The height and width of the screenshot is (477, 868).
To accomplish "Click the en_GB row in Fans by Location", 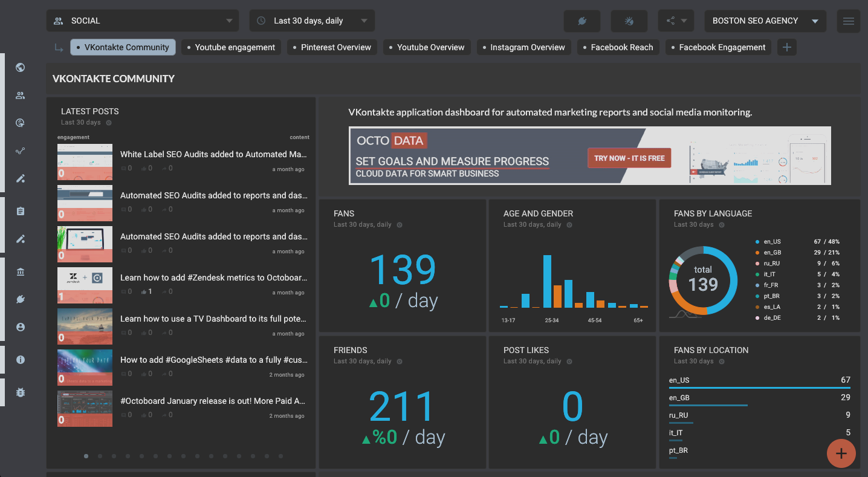I will click(760, 400).
